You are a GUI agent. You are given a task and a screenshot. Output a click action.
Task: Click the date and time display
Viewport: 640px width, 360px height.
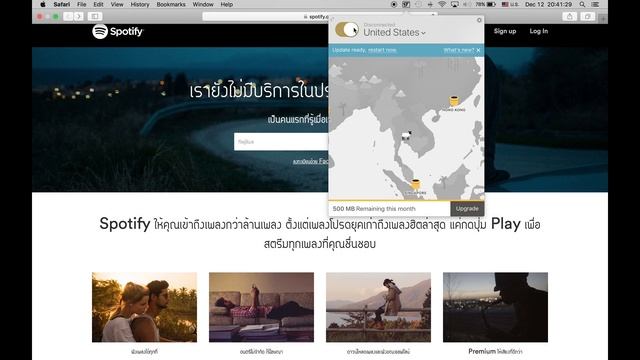point(549,4)
